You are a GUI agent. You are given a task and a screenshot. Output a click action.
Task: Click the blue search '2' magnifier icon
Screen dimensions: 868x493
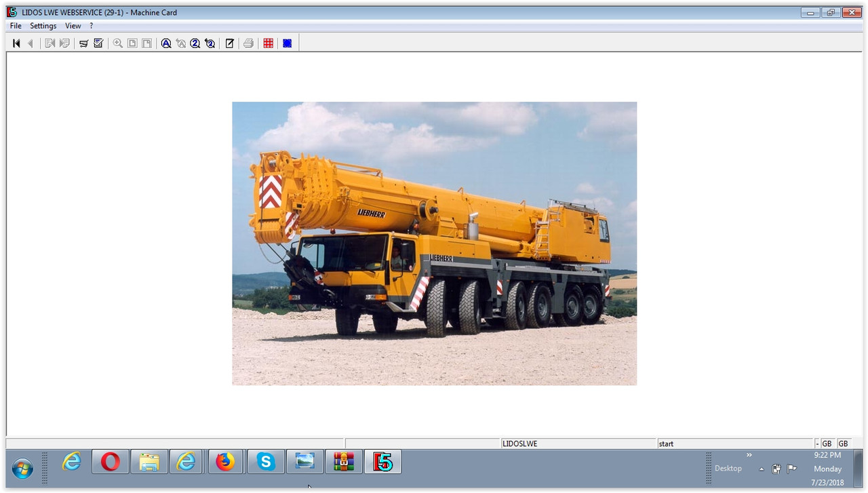pyautogui.click(x=195, y=43)
